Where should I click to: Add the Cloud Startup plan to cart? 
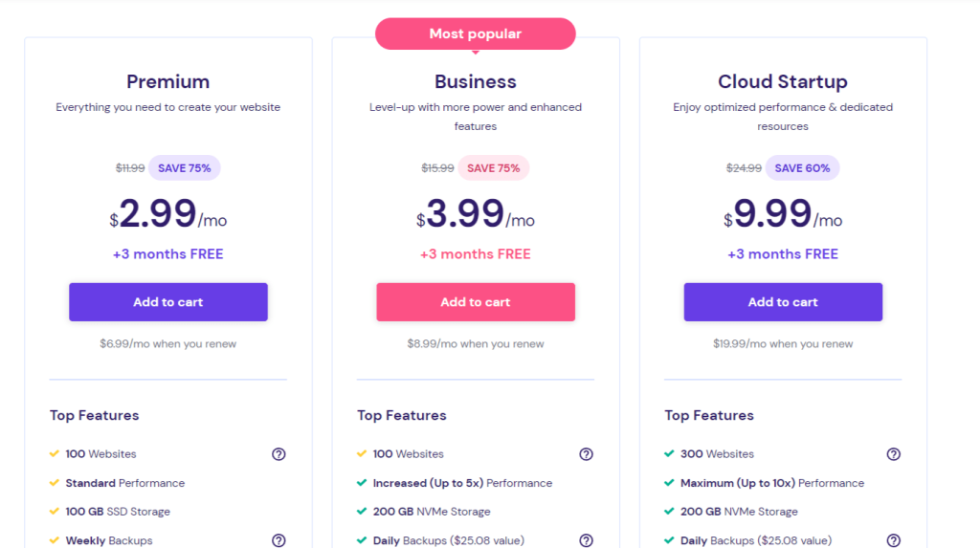pos(783,302)
